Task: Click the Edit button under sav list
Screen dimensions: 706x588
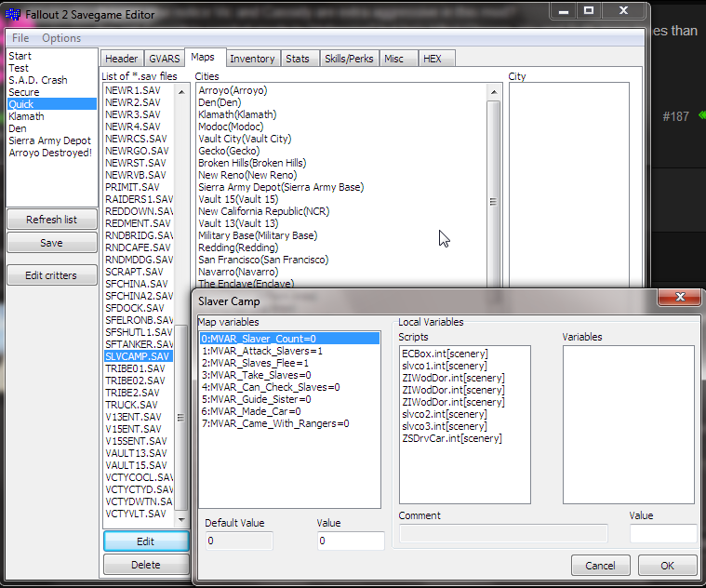Action: (146, 541)
